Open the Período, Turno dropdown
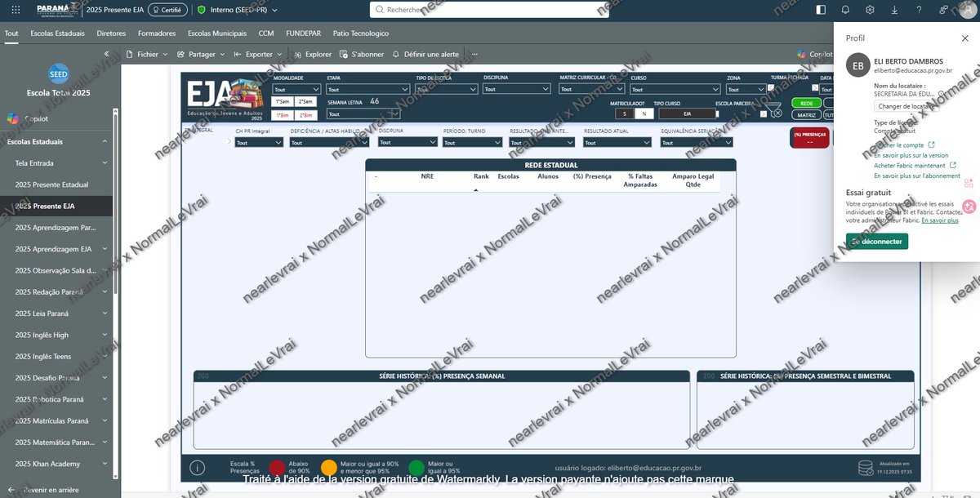The height and width of the screenshot is (498, 980). click(x=472, y=142)
